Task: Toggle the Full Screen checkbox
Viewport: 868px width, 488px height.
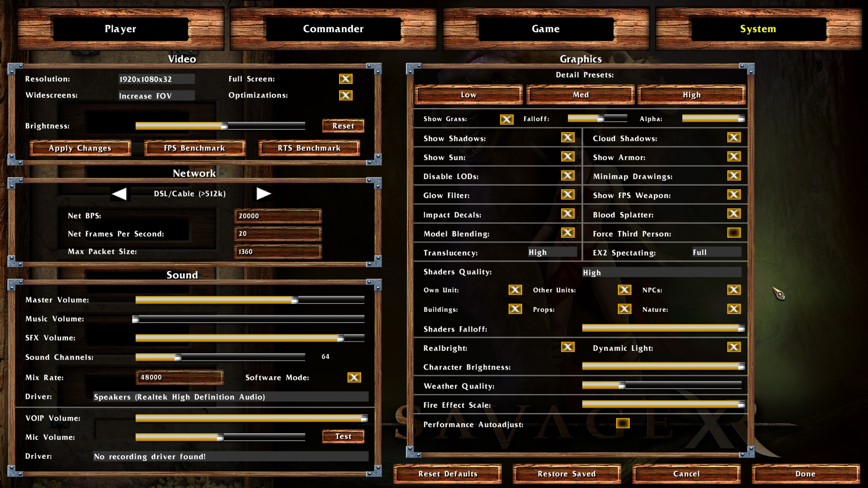Action: [x=346, y=79]
